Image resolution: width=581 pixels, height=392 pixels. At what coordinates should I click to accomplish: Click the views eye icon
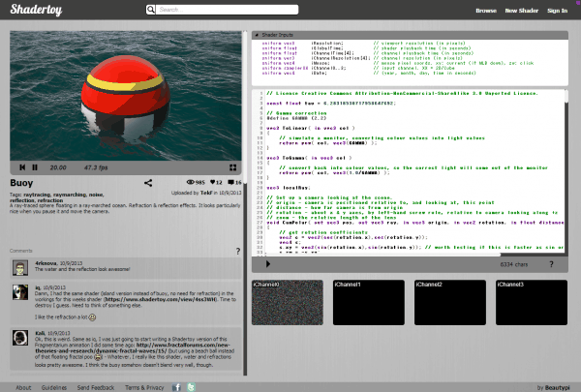191,182
